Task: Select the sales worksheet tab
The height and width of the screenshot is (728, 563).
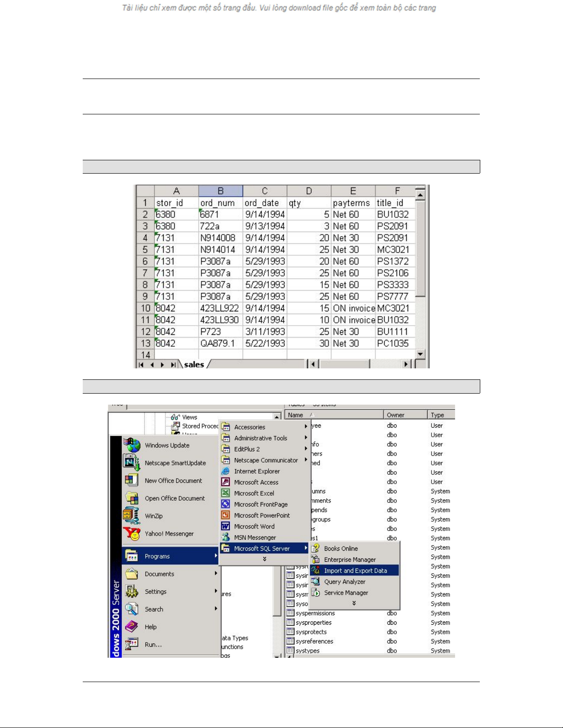Action: click(194, 365)
